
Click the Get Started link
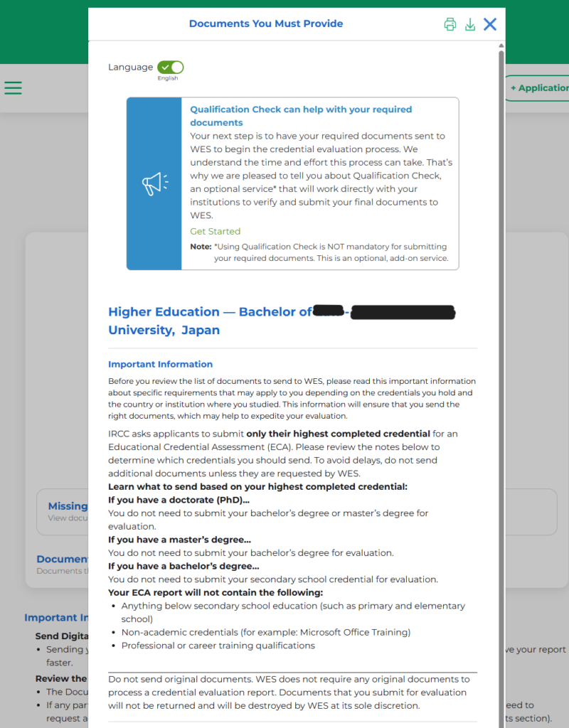tap(215, 231)
